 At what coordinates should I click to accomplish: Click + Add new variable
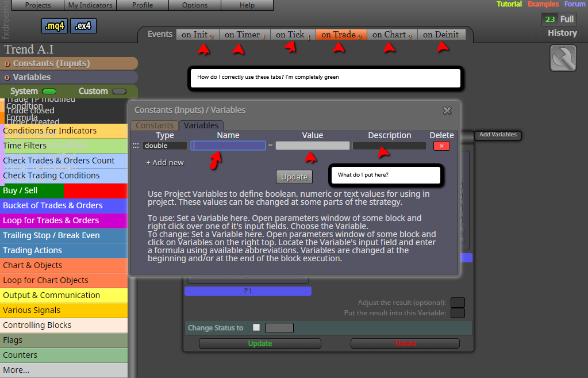tap(165, 163)
